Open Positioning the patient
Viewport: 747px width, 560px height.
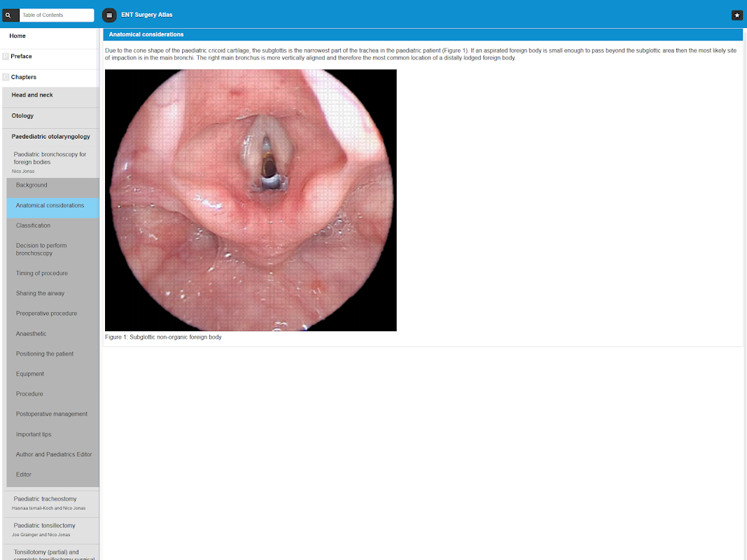coord(53,353)
